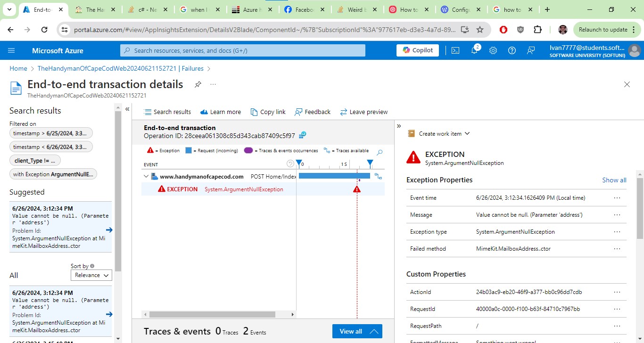
Task: Click the Home breadcrumb
Action: (x=18, y=68)
